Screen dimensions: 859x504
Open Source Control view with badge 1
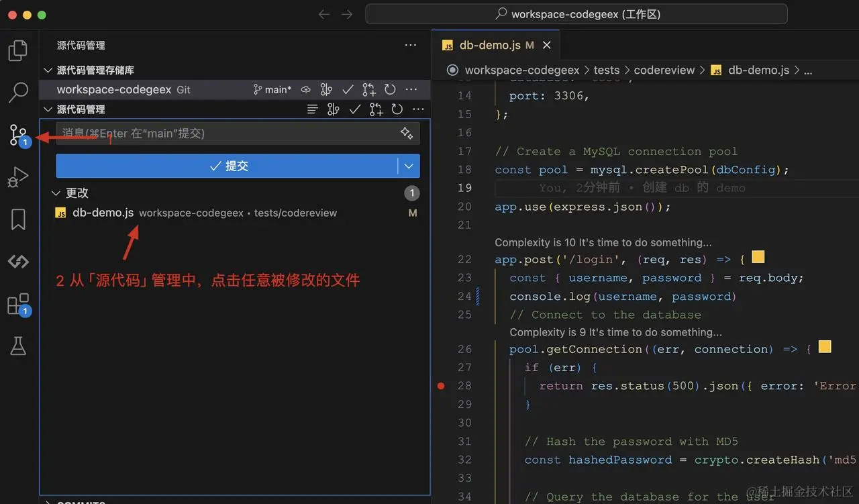tap(18, 135)
